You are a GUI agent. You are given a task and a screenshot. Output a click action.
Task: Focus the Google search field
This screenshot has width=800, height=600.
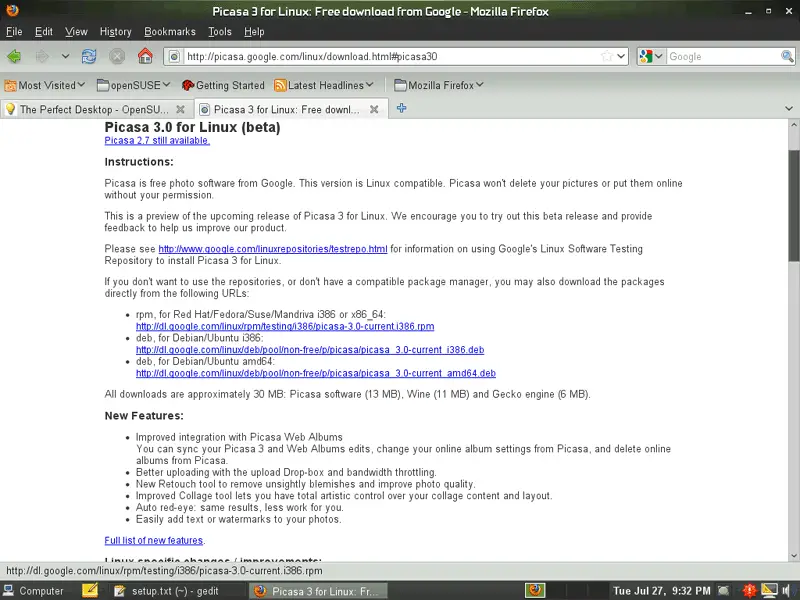click(x=723, y=56)
